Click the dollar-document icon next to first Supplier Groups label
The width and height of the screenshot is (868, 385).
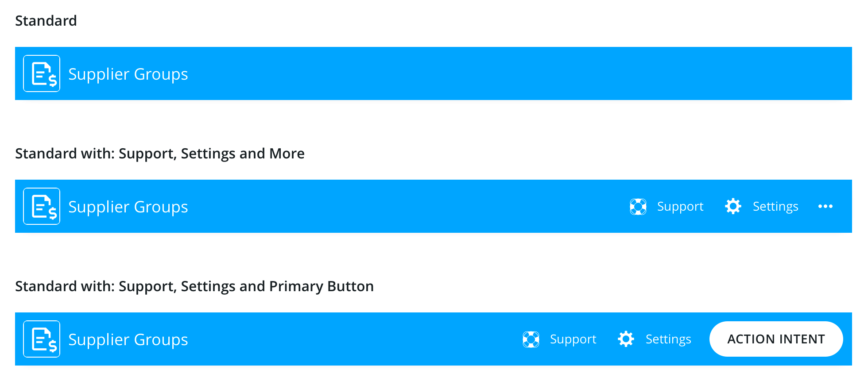point(42,73)
